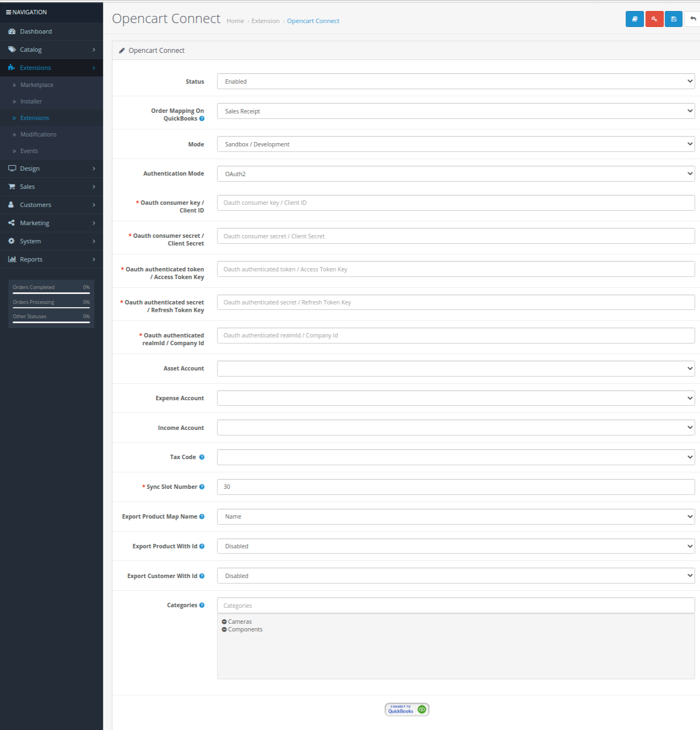
Task: Focus the Refresh Token Key input field
Action: 455,302
